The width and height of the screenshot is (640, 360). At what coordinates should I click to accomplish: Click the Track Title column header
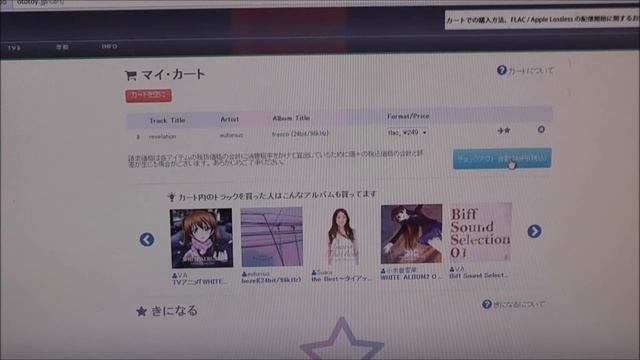point(167,120)
